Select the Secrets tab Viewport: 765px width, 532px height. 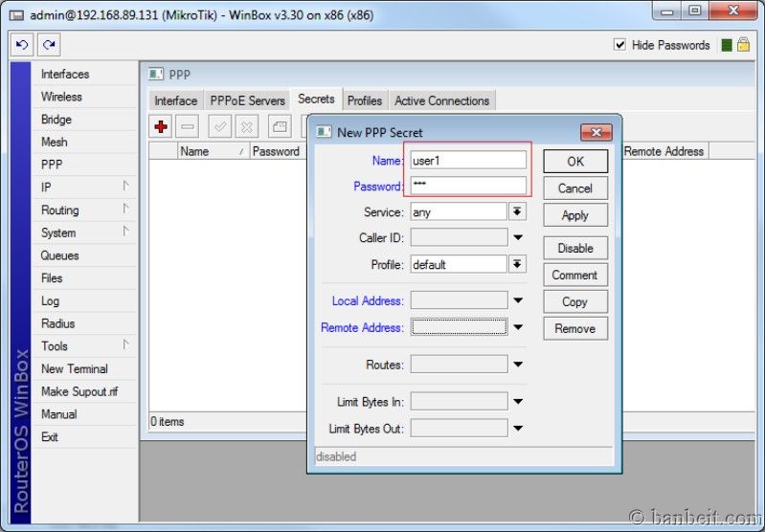click(316, 99)
